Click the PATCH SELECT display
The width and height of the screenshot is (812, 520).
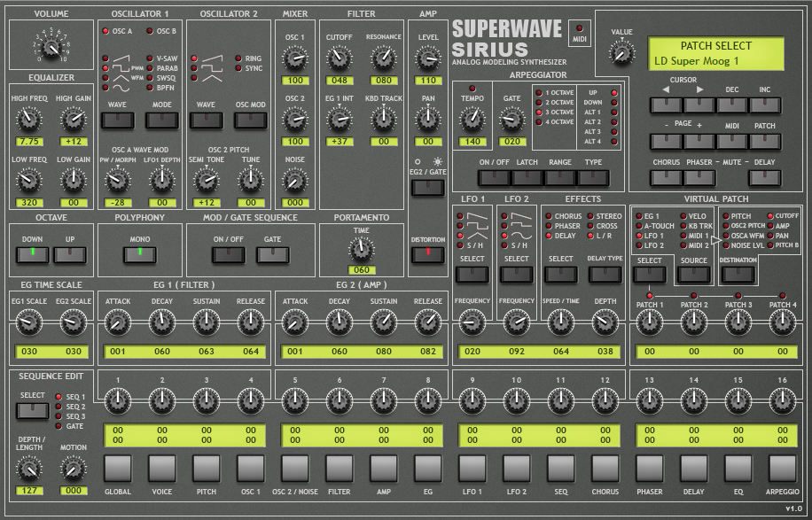click(715, 53)
